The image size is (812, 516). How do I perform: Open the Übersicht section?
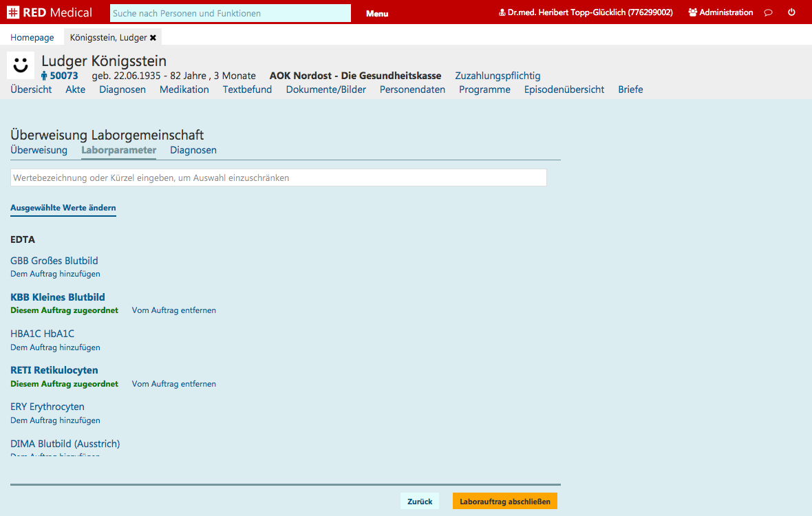31,89
